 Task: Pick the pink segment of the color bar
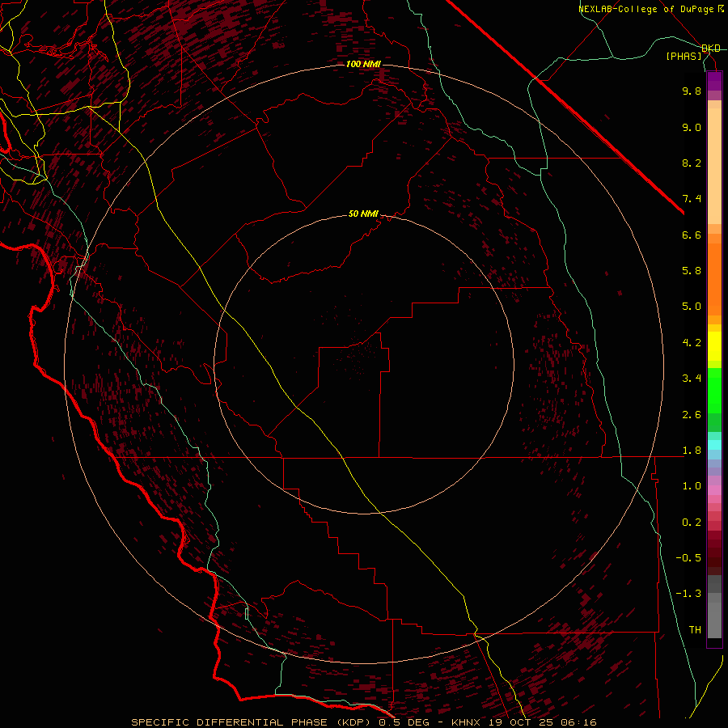click(x=714, y=490)
